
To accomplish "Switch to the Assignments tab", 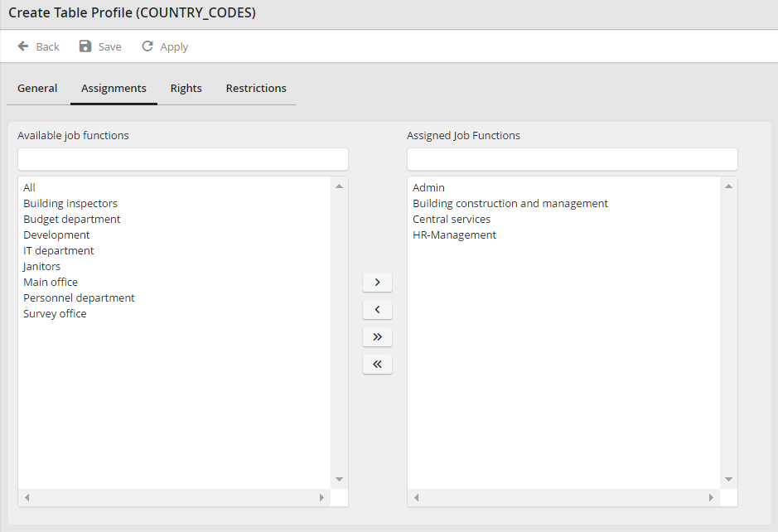I will pos(114,89).
